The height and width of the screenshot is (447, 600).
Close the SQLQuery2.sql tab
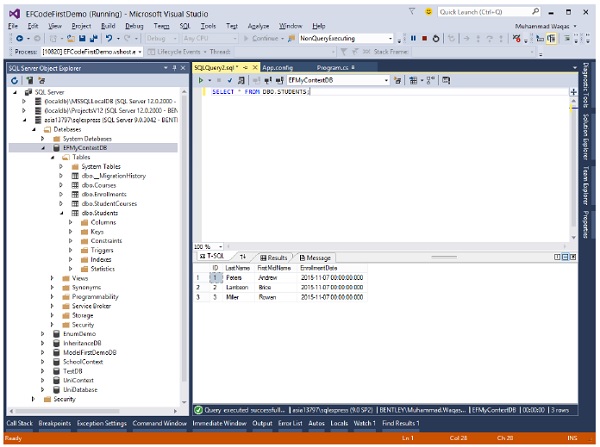pos(255,67)
